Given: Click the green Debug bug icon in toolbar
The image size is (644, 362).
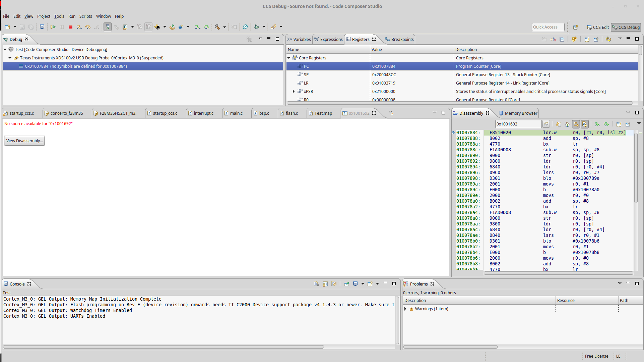Looking at the screenshot, I should pyautogui.click(x=257, y=27).
